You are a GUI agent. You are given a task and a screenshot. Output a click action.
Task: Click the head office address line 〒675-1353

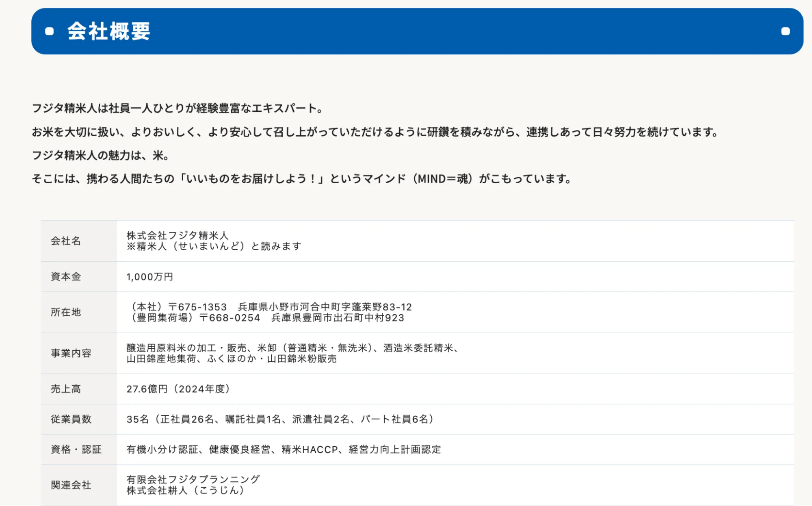270,307
